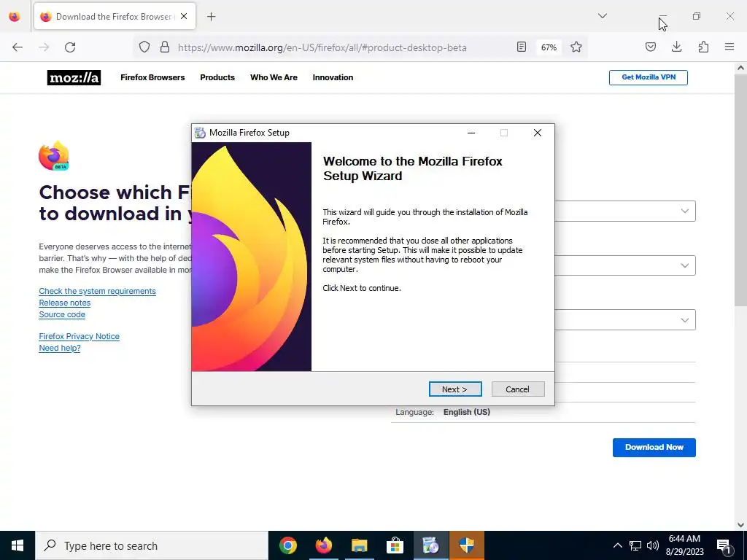747x560 pixels.
Task: Open the clock showing 6:44 AM
Action: click(x=684, y=545)
